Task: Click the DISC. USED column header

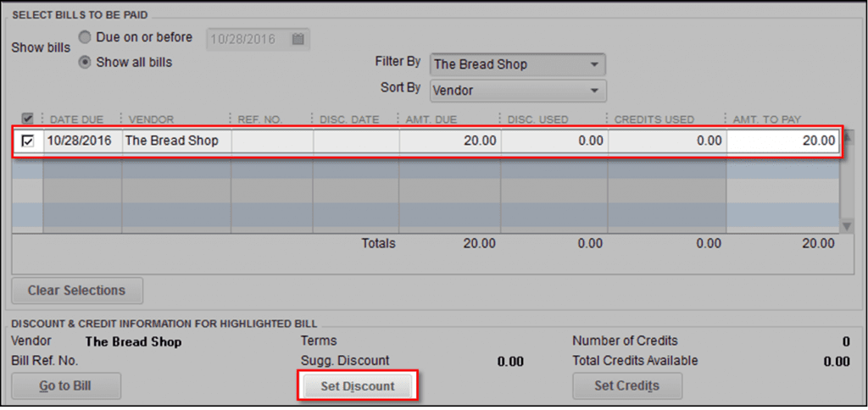Action: click(538, 119)
